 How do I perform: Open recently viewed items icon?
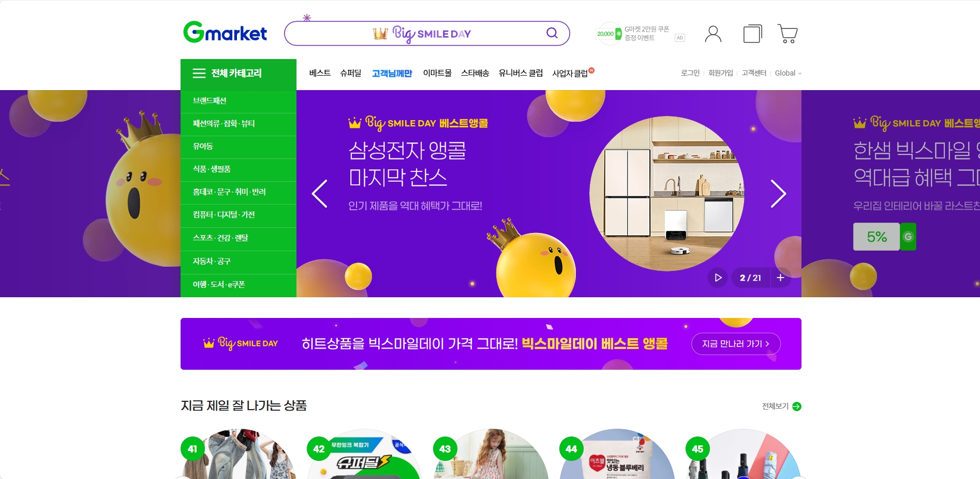tap(753, 34)
